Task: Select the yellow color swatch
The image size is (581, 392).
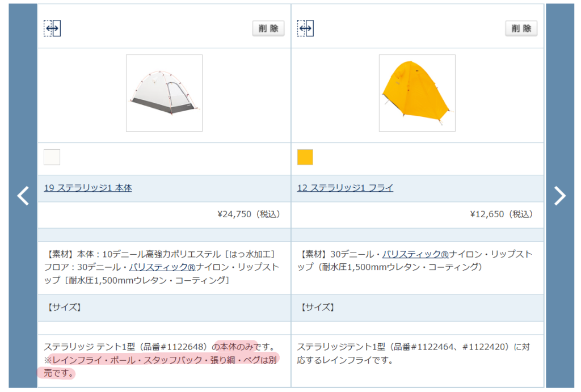Action: point(305,157)
